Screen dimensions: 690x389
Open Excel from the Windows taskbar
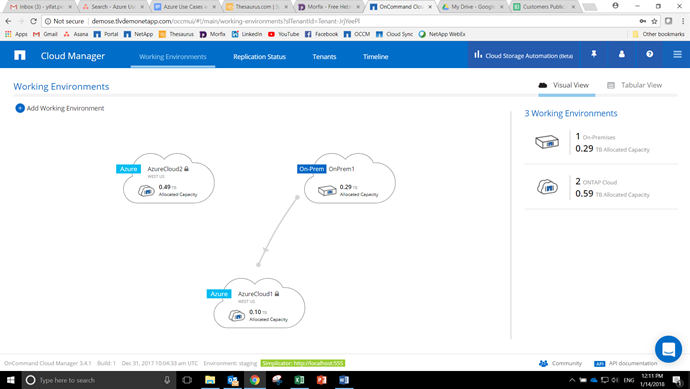(299, 380)
